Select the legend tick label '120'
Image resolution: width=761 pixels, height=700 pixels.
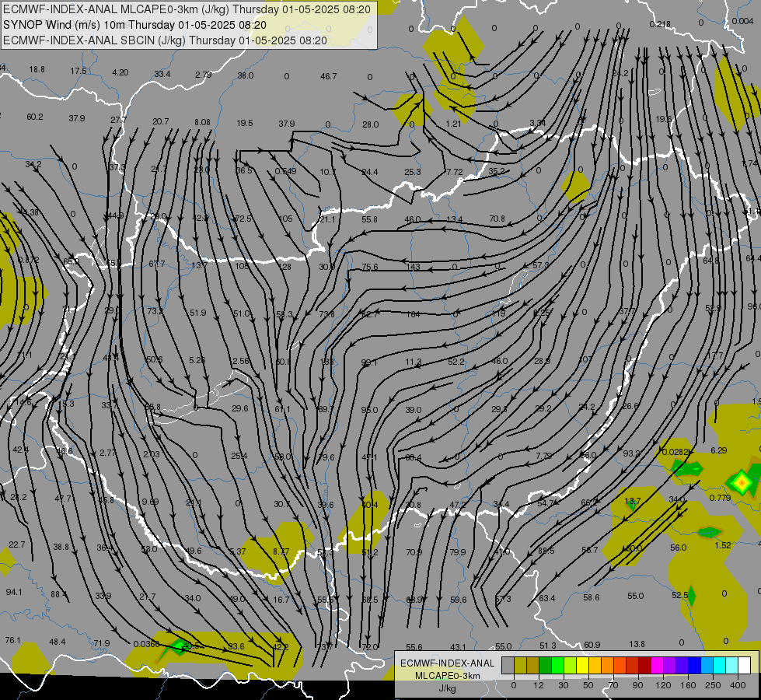coord(663,685)
